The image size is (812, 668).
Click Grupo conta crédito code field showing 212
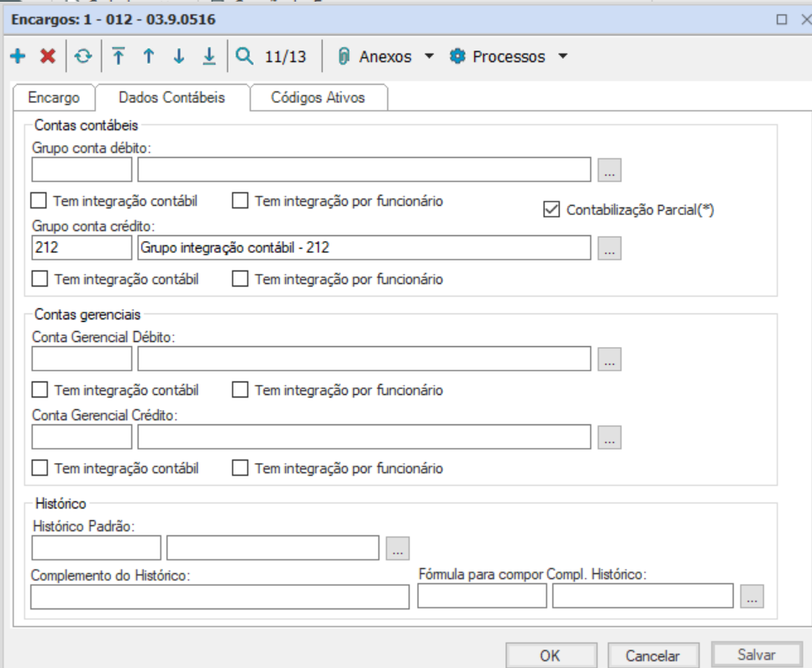pos(82,248)
